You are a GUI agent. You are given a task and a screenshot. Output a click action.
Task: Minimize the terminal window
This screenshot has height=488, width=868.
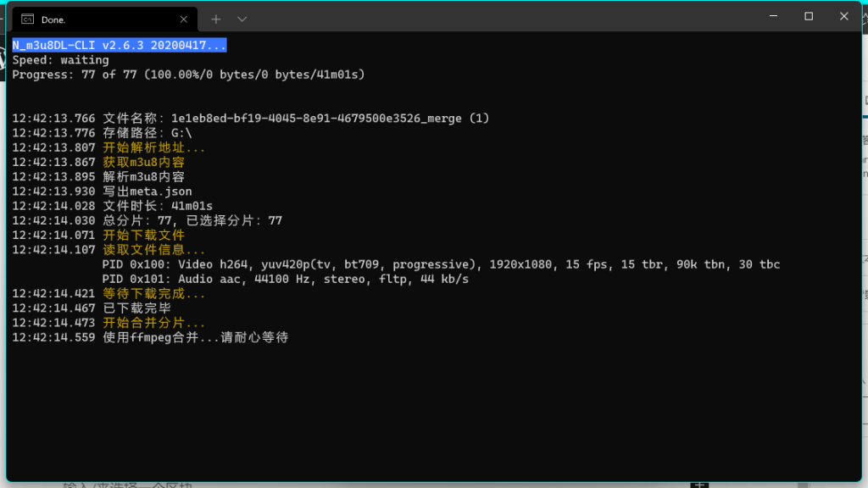pos(773,16)
